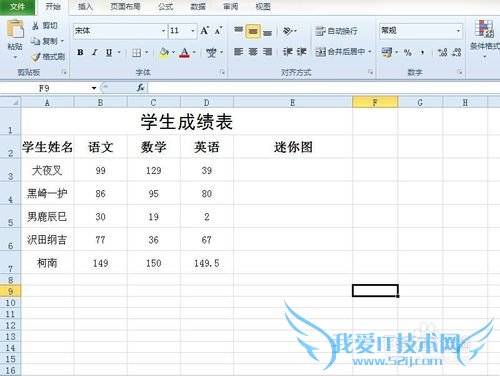500x376 pixels.
Task: Click the text orientation icon
Action: pyautogui.click(x=288, y=31)
